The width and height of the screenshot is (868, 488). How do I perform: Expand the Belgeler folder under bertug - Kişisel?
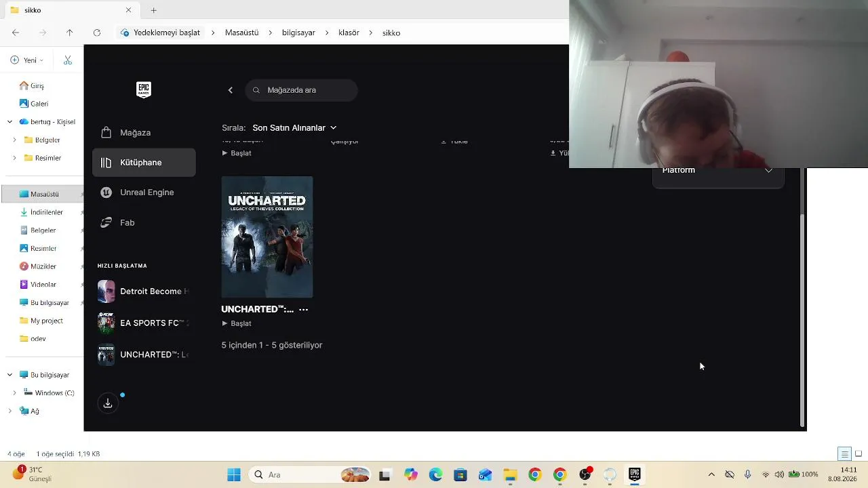tap(14, 140)
